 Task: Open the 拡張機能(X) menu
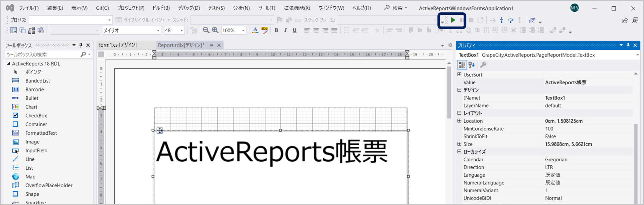[x=297, y=8]
